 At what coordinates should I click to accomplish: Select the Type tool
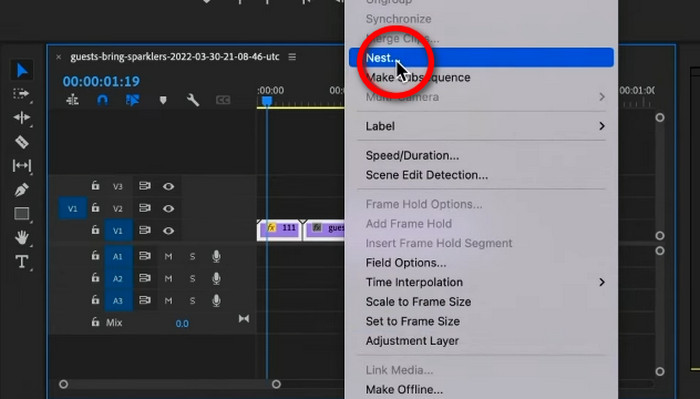pyautogui.click(x=21, y=262)
